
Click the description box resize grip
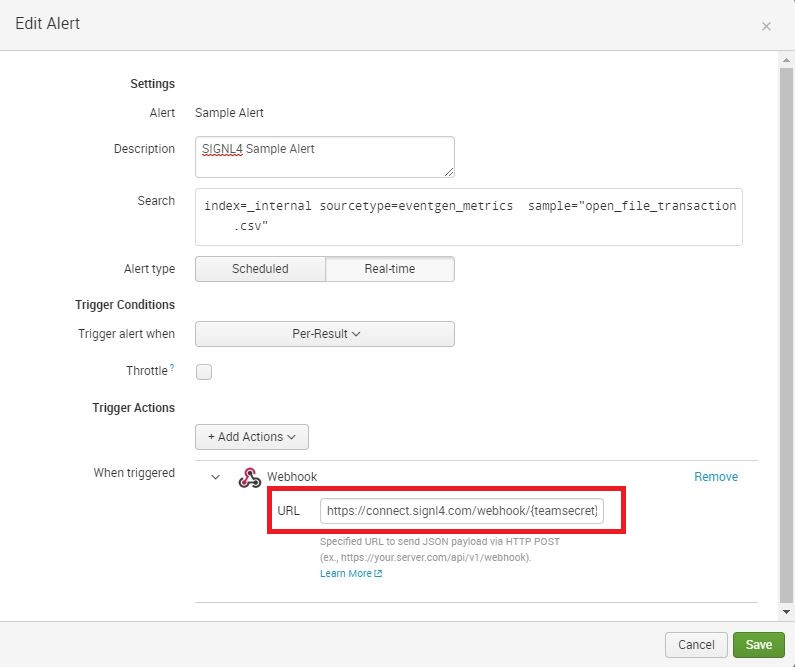tap(449, 172)
